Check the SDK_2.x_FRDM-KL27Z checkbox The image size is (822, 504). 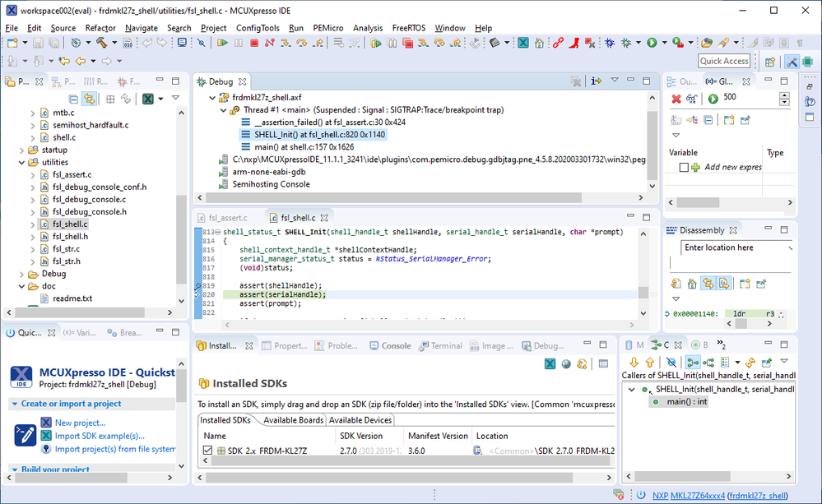tap(207, 450)
